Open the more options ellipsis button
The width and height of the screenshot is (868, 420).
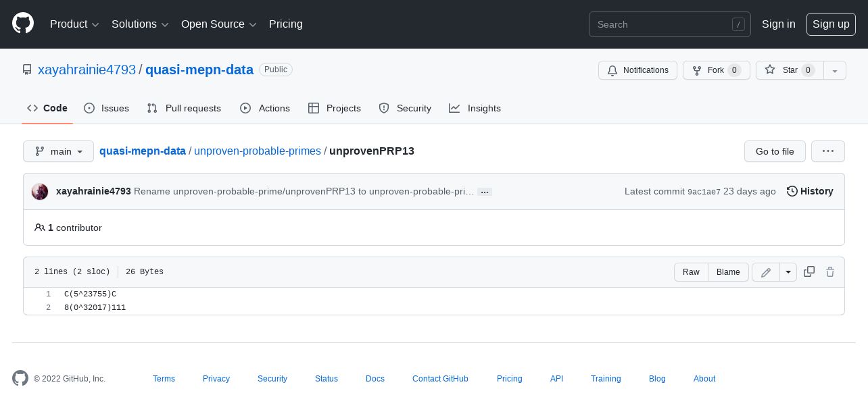(828, 151)
